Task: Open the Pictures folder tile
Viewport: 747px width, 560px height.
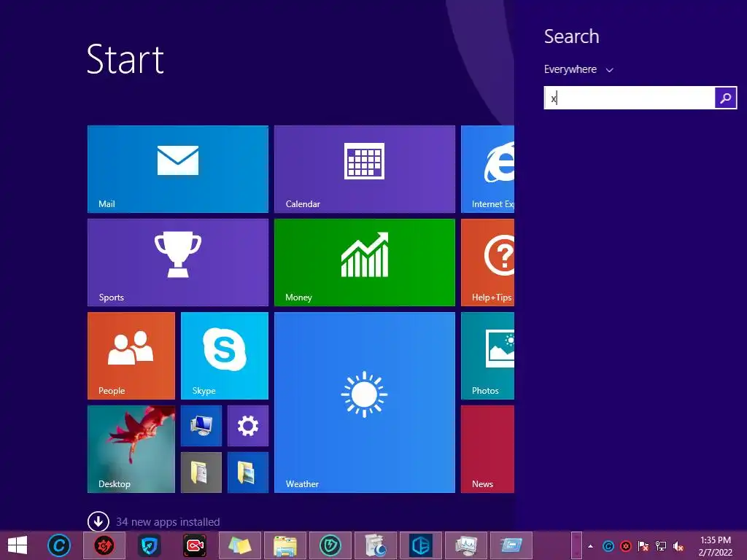Action: 248,472
